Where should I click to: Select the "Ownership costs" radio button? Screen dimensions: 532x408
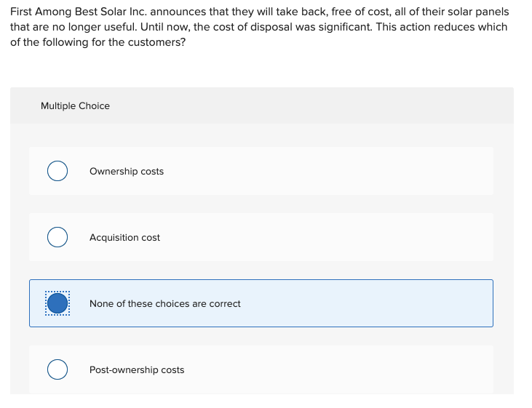[x=57, y=171]
